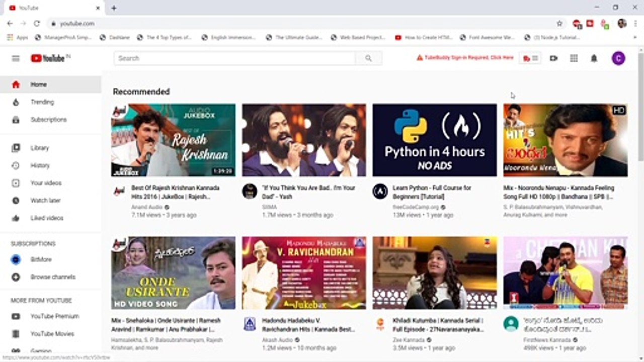The height and width of the screenshot is (362, 644).
Task: Open the YouTube hamburger guide menu
Action: click(x=16, y=58)
